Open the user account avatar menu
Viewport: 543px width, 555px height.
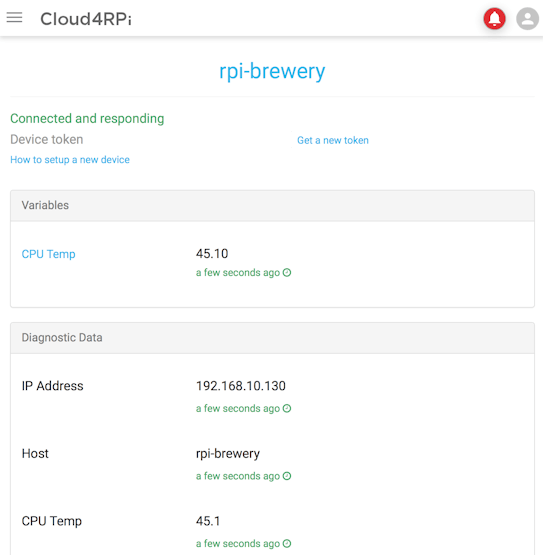(527, 18)
